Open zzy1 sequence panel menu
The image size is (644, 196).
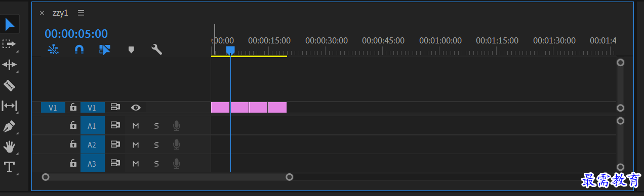point(81,13)
